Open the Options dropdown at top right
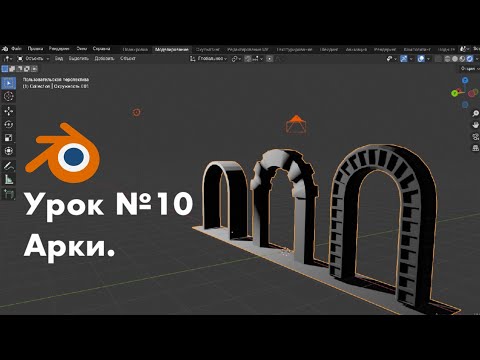The image size is (480, 360). click(x=469, y=69)
